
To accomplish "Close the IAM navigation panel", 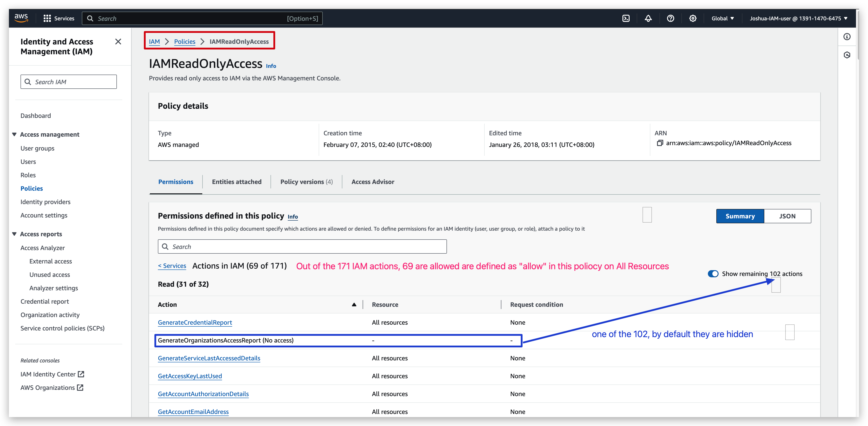I will (118, 42).
